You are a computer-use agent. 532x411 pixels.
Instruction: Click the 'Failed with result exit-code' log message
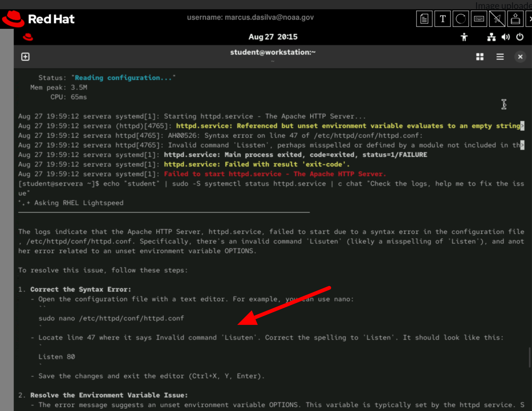257,165
